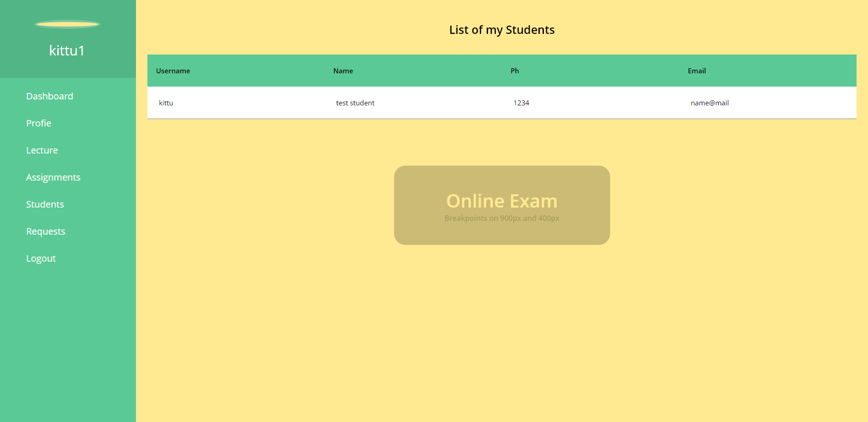View the Students list page
The height and width of the screenshot is (422, 868).
[45, 204]
